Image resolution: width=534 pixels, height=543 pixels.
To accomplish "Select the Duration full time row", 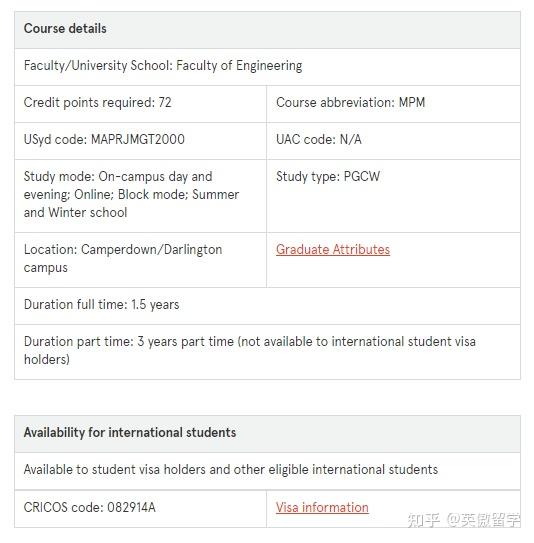I will point(267,306).
